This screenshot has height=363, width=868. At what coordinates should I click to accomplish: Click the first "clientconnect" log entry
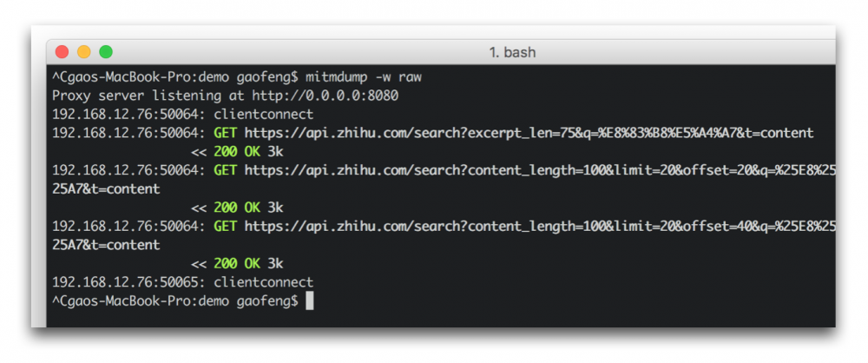(x=263, y=114)
